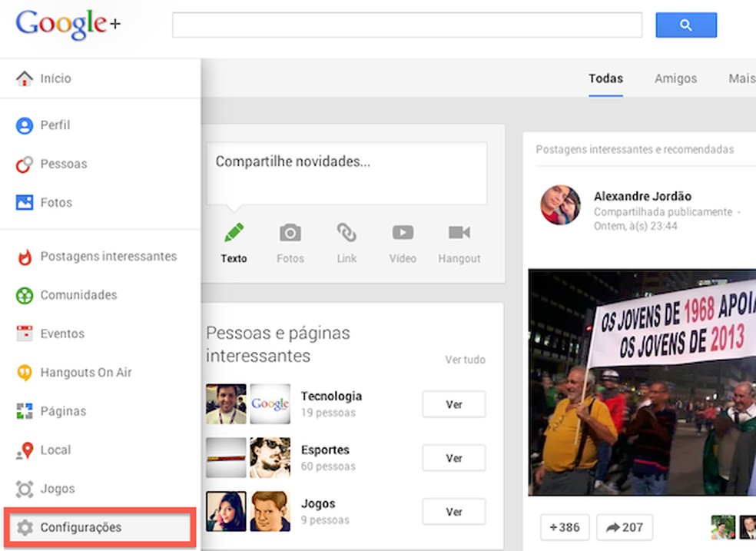This screenshot has height=551, width=756.
Task: Add a Link to the post
Action: click(x=346, y=242)
